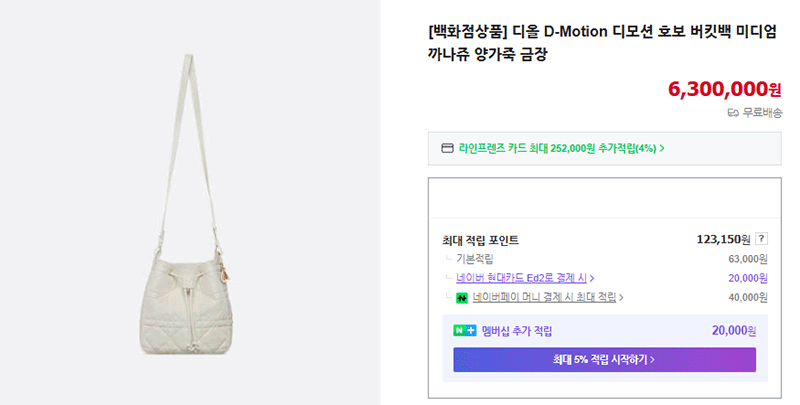Expand the 라인프렌즈 카드 banner chevron arrow
This screenshot has width=800, height=405.
tap(662, 148)
